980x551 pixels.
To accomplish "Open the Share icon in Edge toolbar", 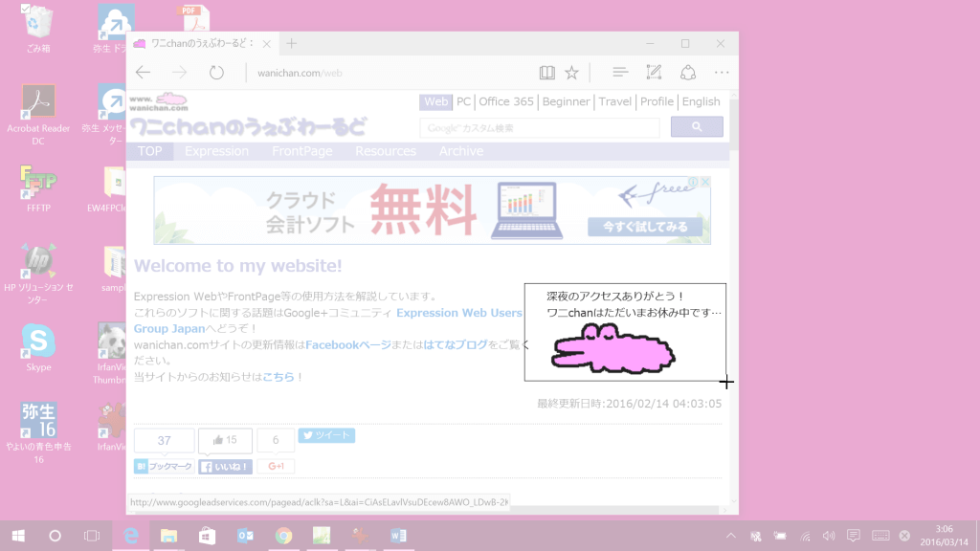I will point(688,73).
